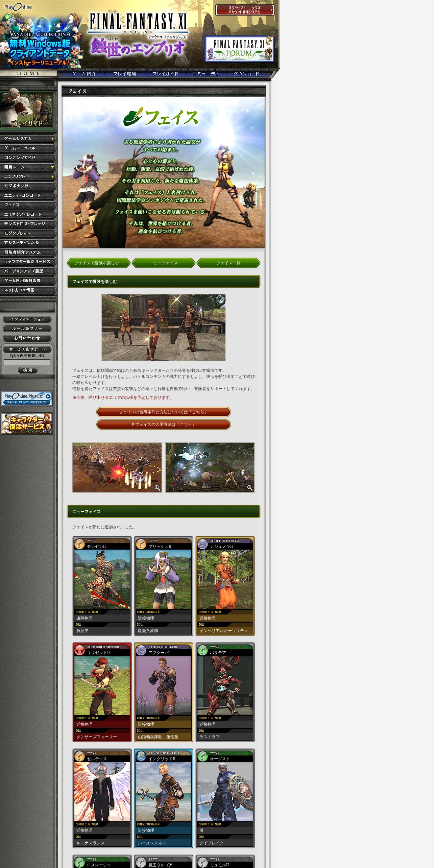Open フェイスの習得条件と方法 red link button

164,412
